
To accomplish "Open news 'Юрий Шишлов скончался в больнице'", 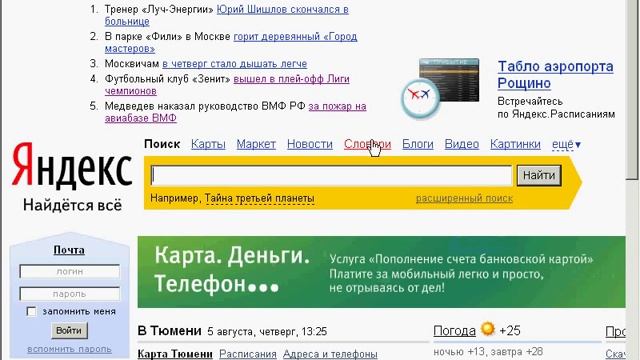I will point(227,15).
